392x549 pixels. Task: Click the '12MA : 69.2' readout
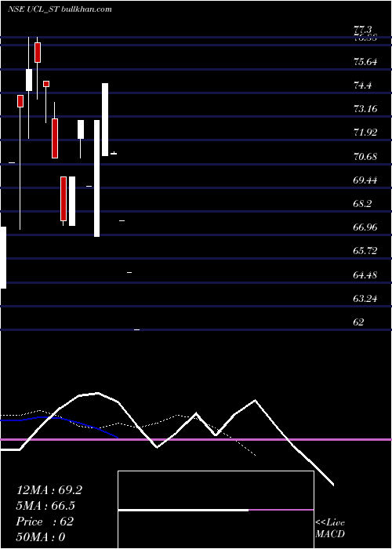[49, 490]
